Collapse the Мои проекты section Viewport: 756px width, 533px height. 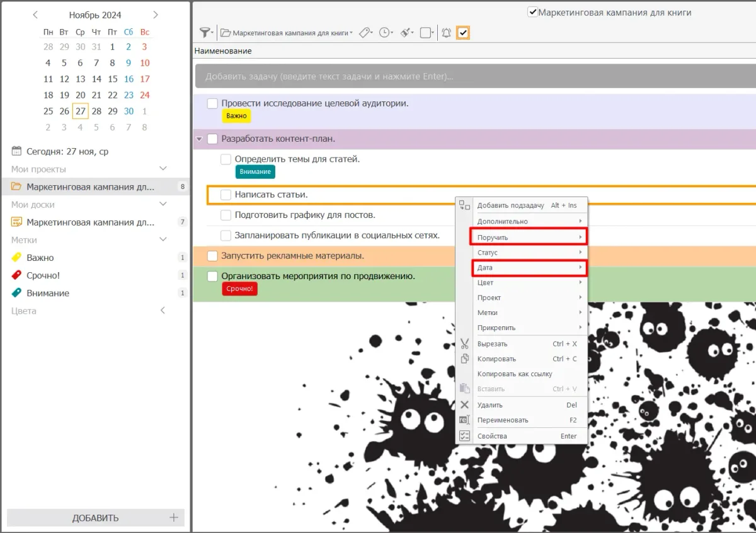tap(163, 169)
